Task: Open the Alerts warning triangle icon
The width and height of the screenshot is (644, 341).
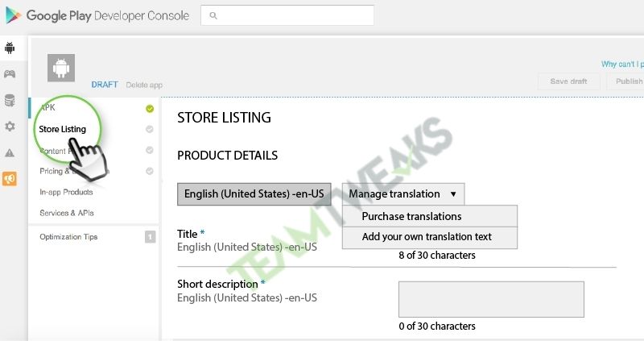Action: (x=10, y=153)
